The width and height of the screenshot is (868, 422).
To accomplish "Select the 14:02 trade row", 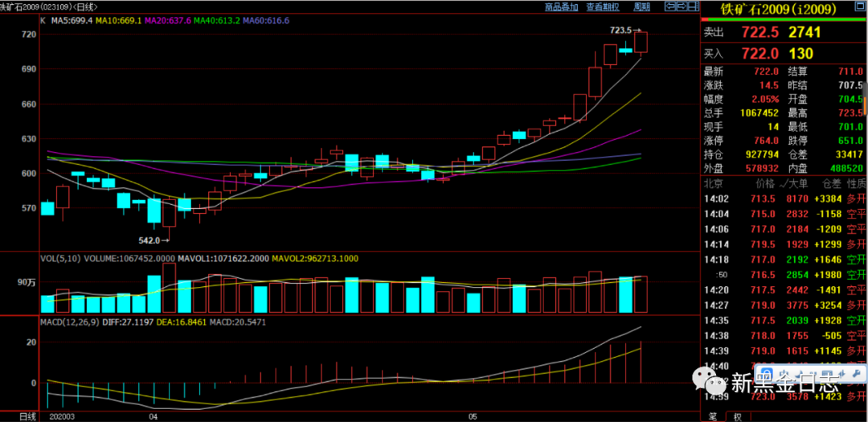I will pos(784,199).
